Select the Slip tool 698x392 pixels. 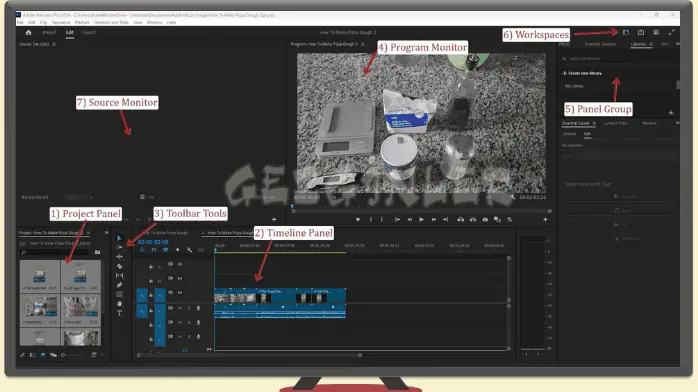click(x=119, y=275)
